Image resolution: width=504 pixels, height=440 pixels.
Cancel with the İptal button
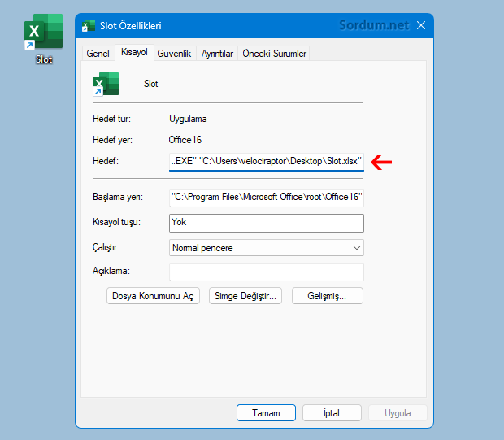332,412
